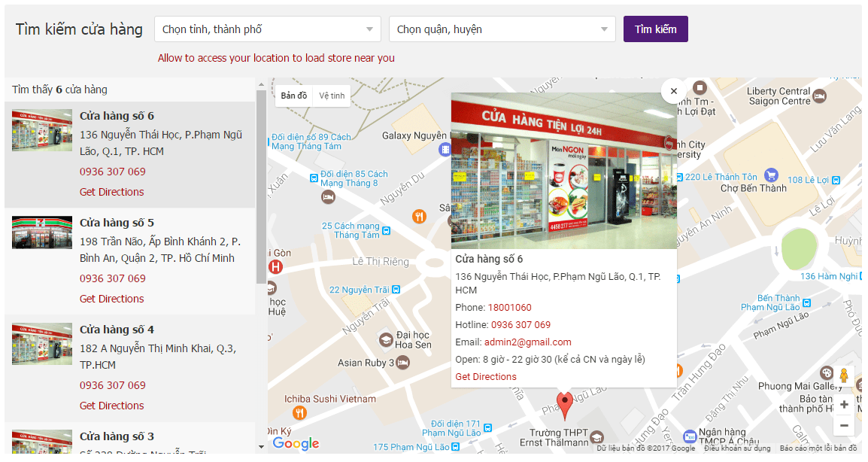This screenshot has width=868, height=462.
Task: Open the Chọn tỉnh, thành phố dropdown
Action: click(x=268, y=29)
